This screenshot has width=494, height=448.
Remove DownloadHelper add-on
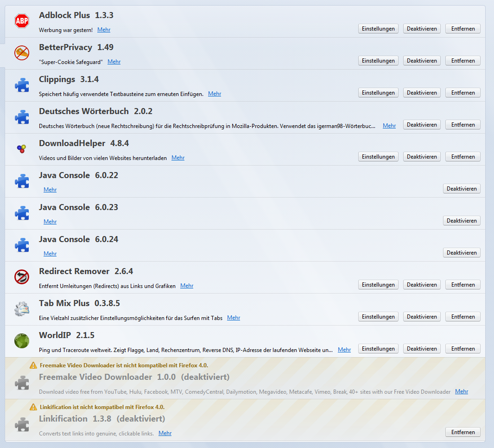point(463,157)
